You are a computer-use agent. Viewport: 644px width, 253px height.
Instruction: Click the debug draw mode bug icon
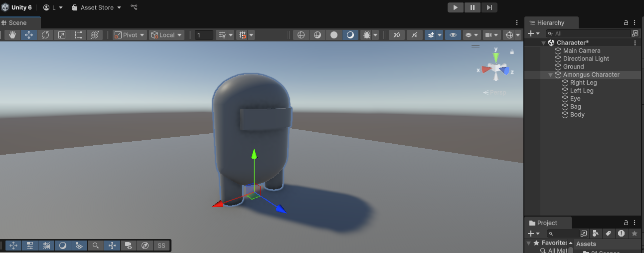point(366,35)
